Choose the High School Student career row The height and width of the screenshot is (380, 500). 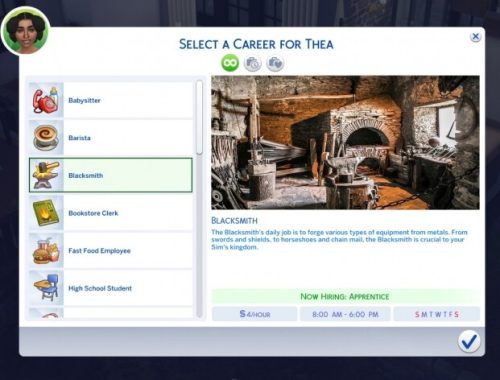point(111,288)
